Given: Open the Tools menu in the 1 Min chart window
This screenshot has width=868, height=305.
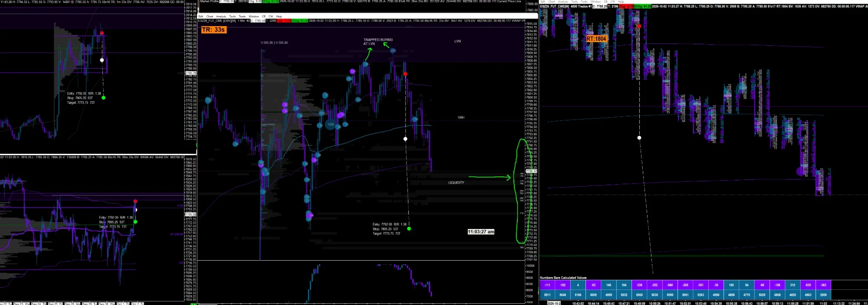Looking at the screenshot, I should click(x=232, y=16).
